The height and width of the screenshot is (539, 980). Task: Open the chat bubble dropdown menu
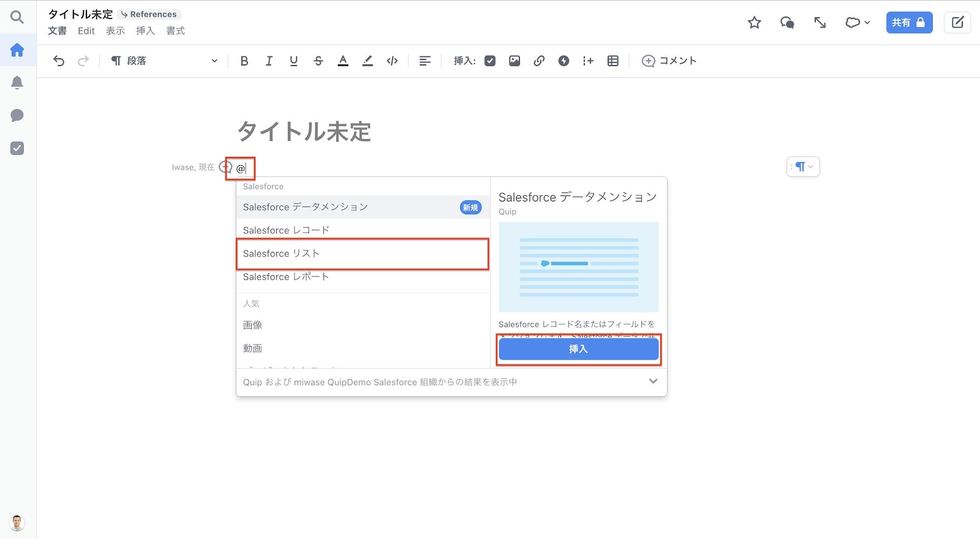(x=858, y=23)
